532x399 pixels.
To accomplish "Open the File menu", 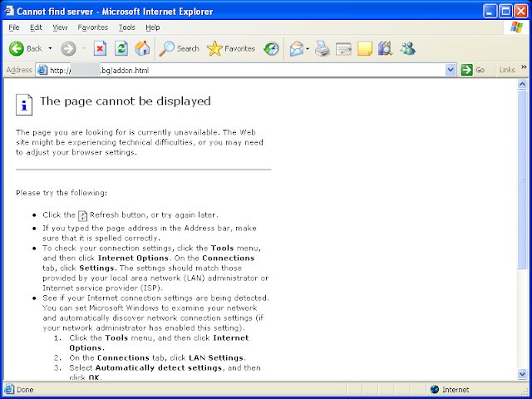I will tap(14, 27).
